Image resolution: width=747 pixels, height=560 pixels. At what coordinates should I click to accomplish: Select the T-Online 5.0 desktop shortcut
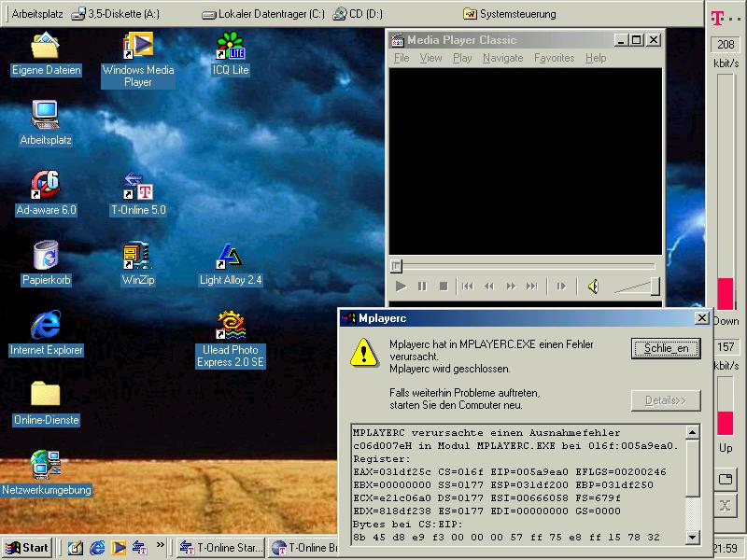coord(138,193)
